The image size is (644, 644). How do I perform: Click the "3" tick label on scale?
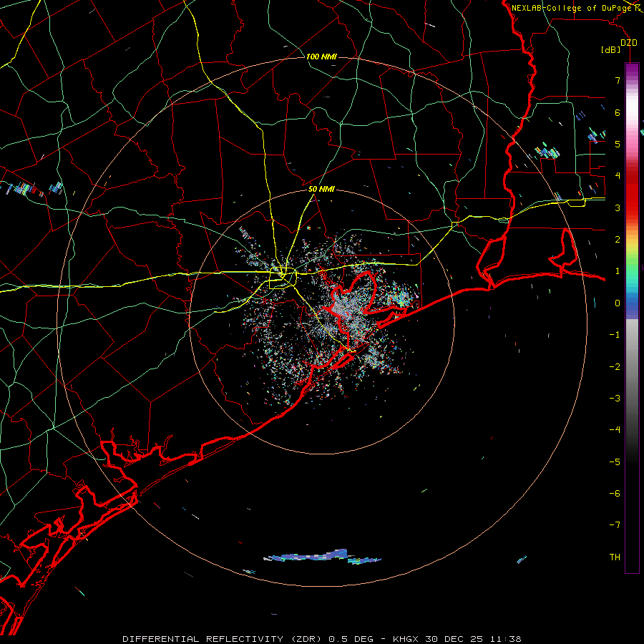point(618,208)
